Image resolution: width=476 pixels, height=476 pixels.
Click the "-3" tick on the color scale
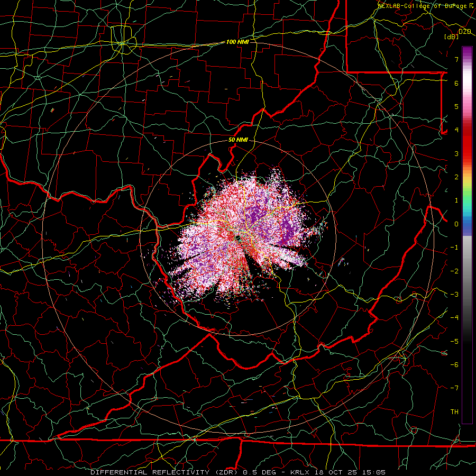point(454,295)
